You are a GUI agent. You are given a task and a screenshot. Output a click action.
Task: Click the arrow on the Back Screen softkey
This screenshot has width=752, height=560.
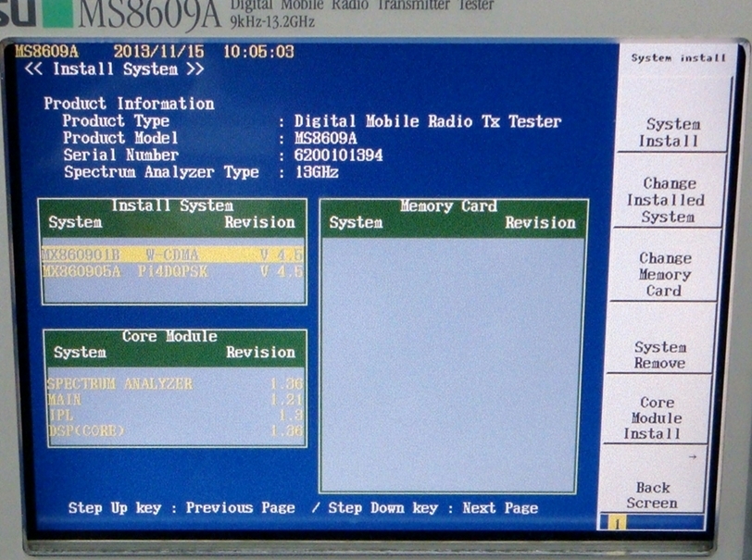(693, 457)
